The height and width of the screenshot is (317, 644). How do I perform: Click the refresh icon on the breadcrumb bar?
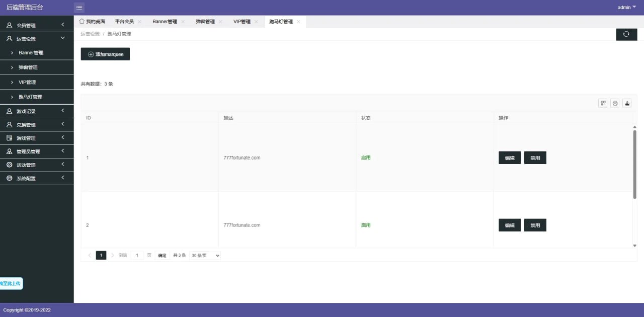click(626, 34)
